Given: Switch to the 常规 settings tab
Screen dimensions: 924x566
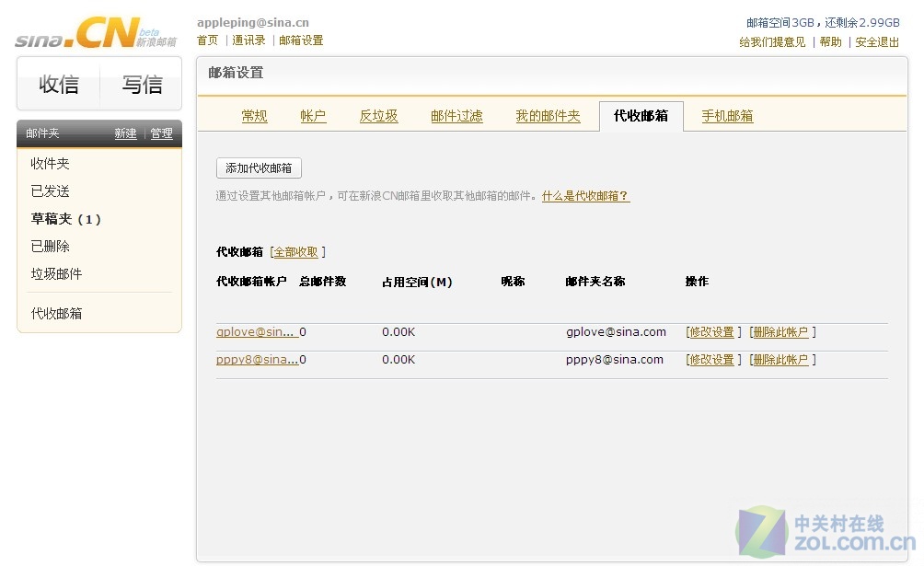Looking at the screenshot, I should tap(254, 116).
